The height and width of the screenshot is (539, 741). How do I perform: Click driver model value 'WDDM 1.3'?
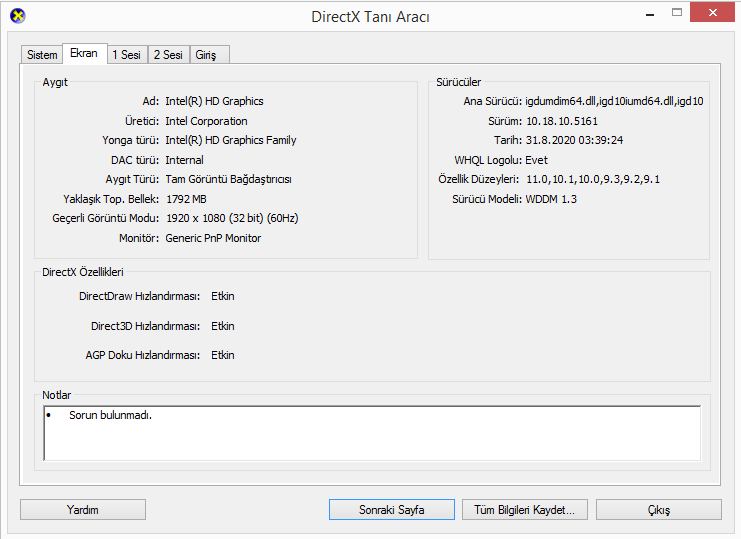[x=551, y=199]
